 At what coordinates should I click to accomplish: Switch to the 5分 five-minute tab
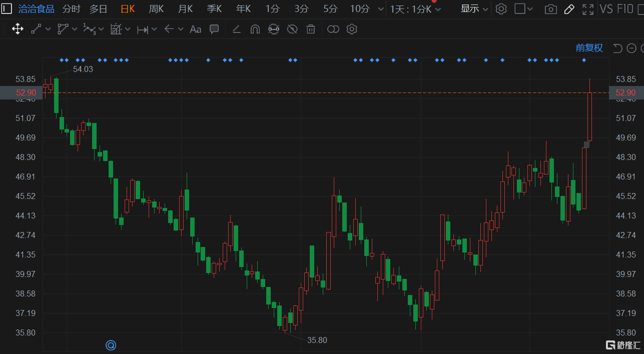coord(331,9)
